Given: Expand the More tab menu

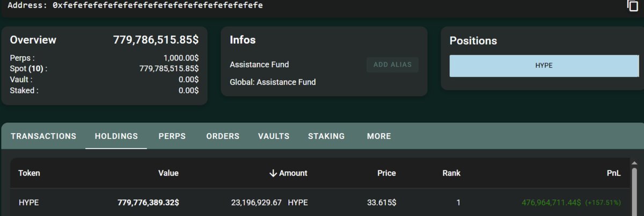Looking at the screenshot, I should click(x=379, y=136).
